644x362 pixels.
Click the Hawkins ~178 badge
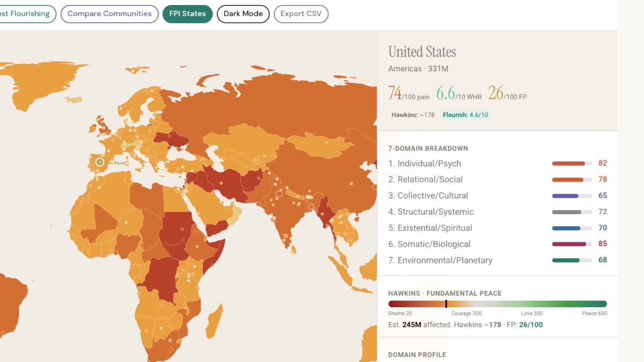[413, 115]
